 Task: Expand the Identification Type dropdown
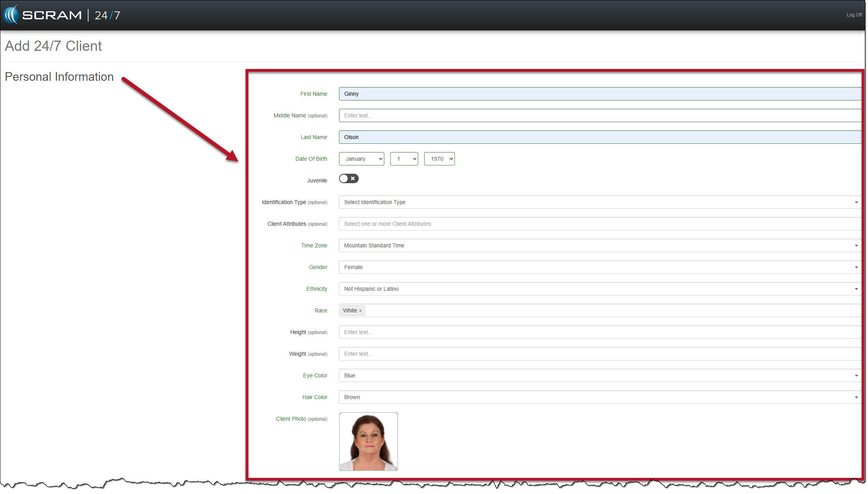599,202
